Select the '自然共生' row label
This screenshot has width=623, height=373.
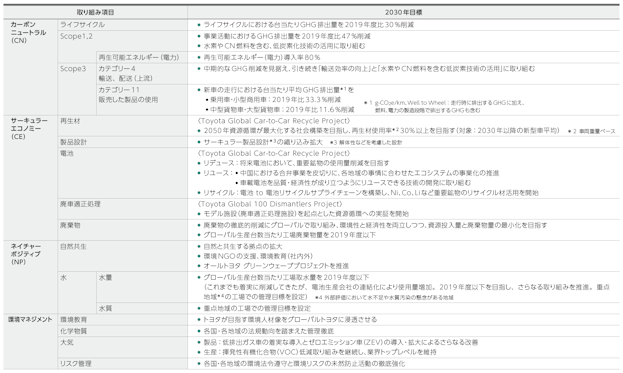tap(73, 247)
